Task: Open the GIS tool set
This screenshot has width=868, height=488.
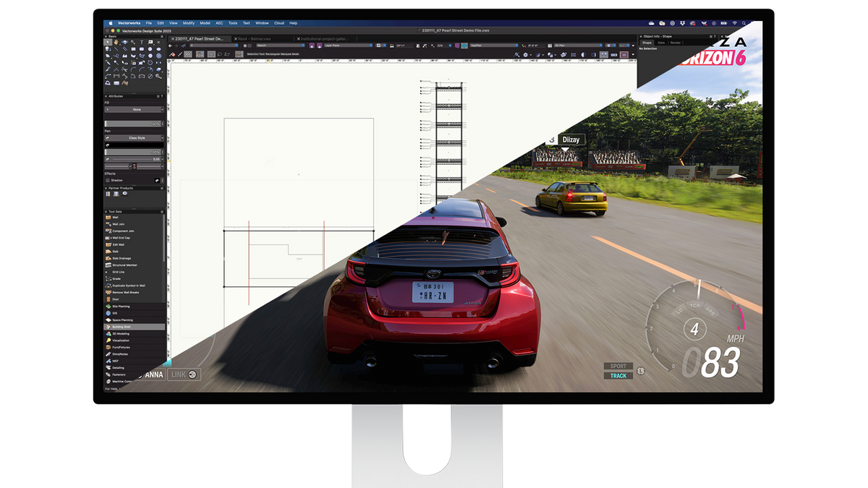Action: pos(134,313)
